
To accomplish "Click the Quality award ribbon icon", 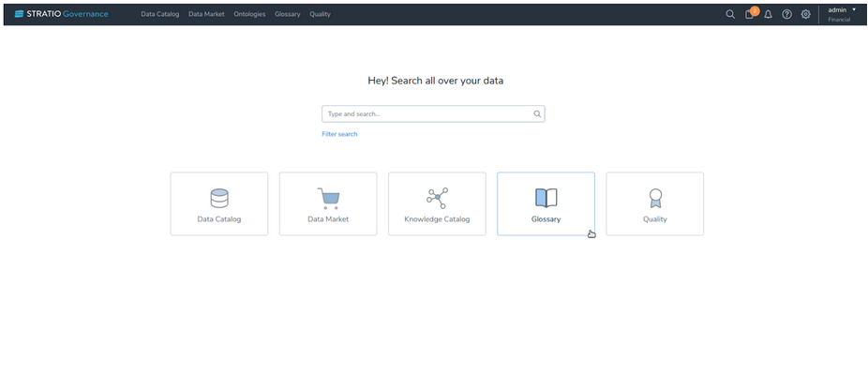I will (655, 198).
